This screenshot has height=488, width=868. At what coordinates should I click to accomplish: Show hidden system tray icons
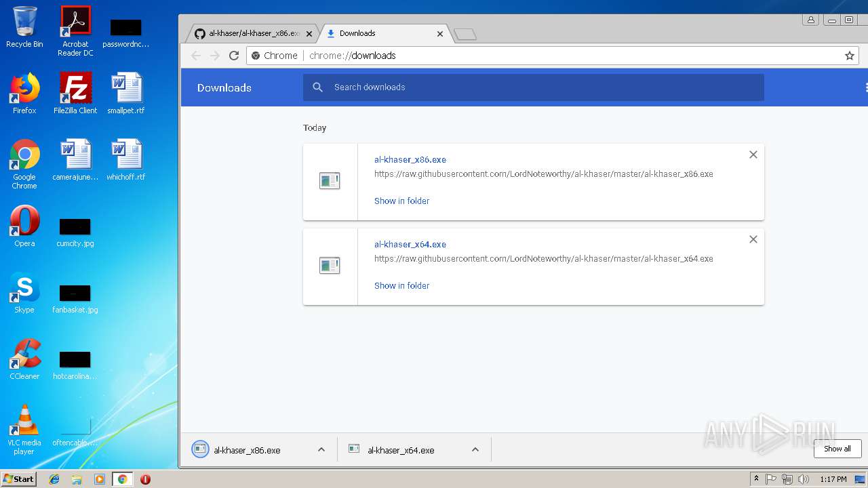[x=756, y=479]
